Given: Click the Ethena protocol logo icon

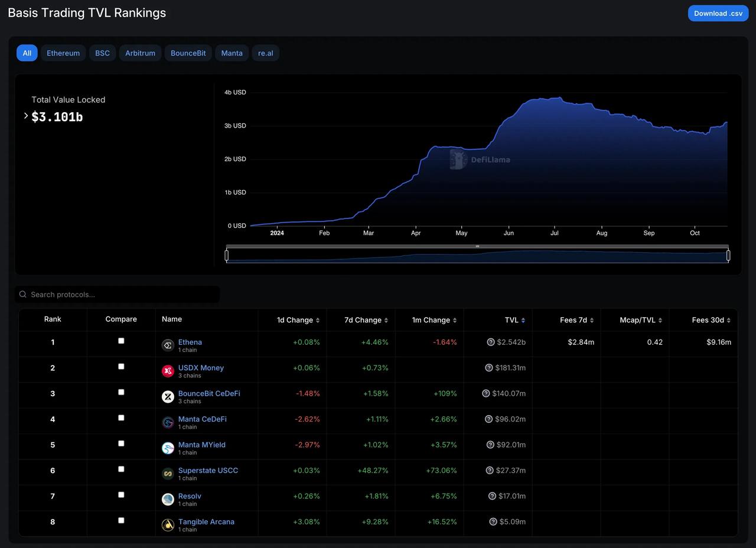Looking at the screenshot, I should pyautogui.click(x=168, y=345).
